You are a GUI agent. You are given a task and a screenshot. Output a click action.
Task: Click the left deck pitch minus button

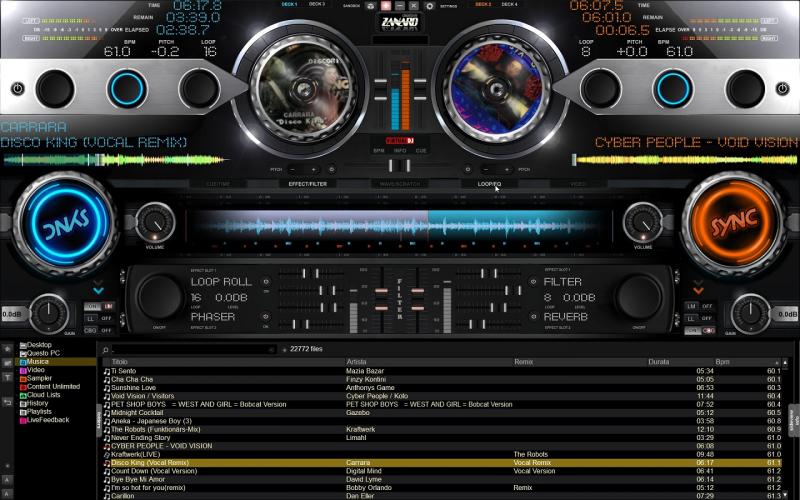(x=292, y=169)
